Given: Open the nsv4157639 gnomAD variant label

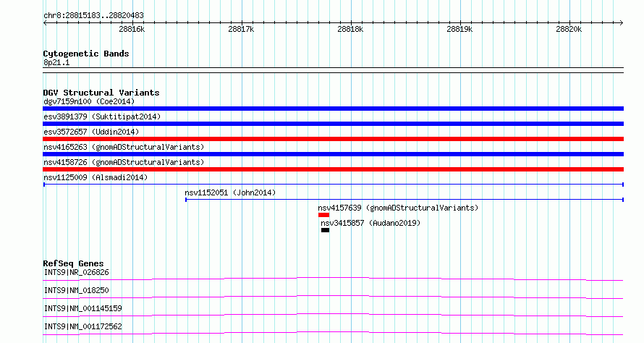Looking at the screenshot, I should pyautogui.click(x=398, y=208).
